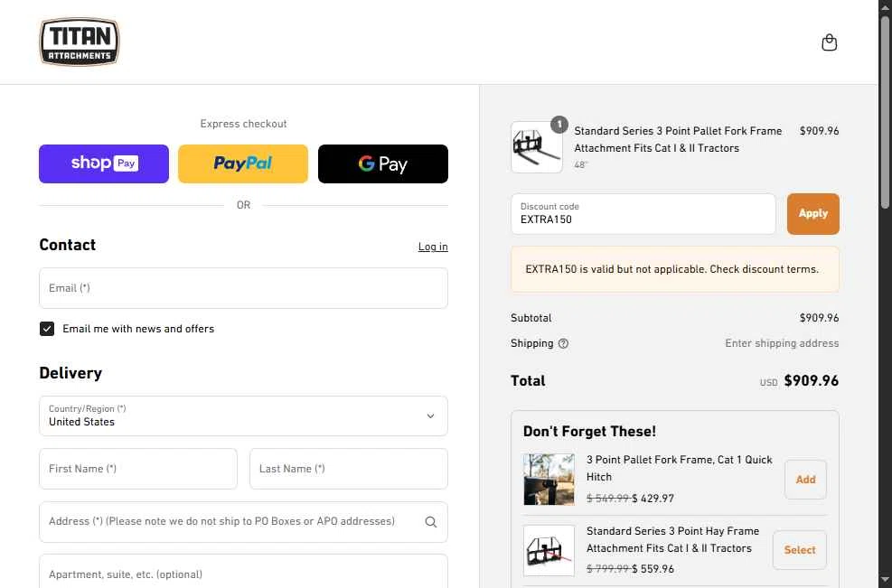Image resolution: width=892 pixels, height=588 pixels.
Task: Click the Contact heading
Action: (x=67, y=245)
